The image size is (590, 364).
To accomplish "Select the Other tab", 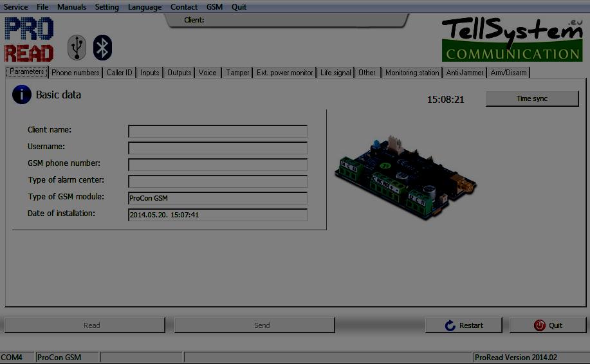I will (x=367, y=73).
